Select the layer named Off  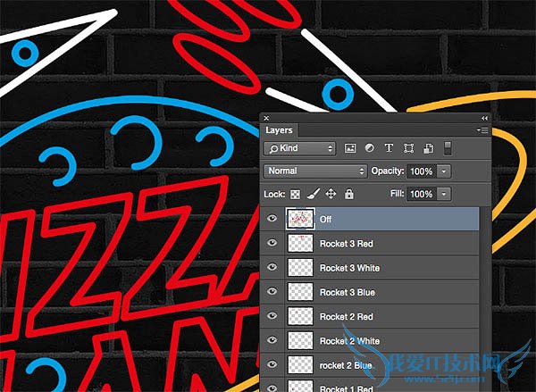click(x=370, y=219)
